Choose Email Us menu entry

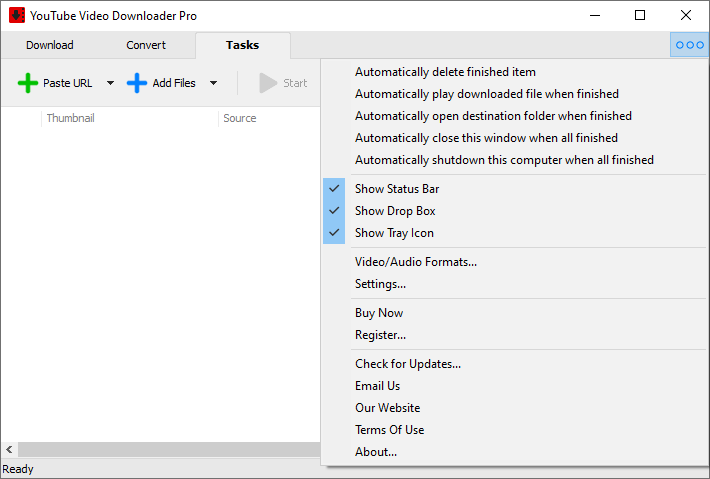point(514,386)
